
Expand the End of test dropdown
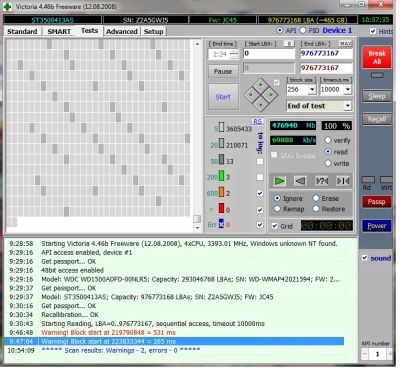coord(319,106)
